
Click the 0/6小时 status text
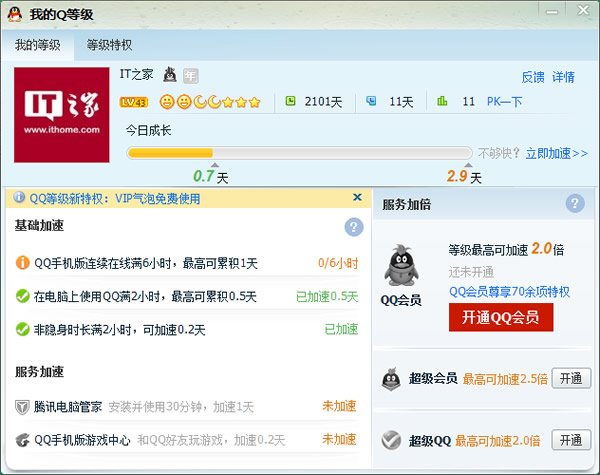338,263
